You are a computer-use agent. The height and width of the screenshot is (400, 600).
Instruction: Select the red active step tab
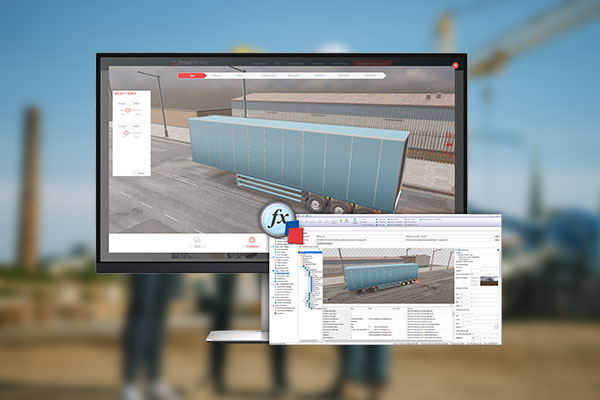[191, 75]
